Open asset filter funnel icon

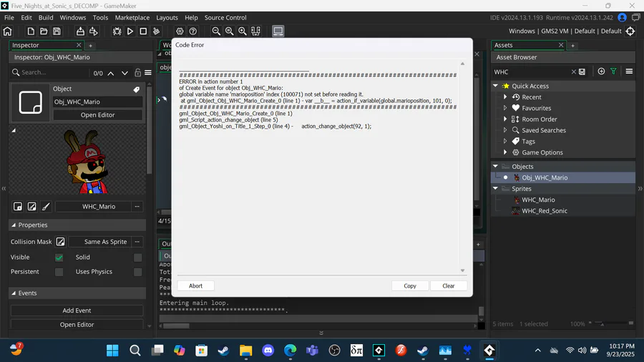614,72
